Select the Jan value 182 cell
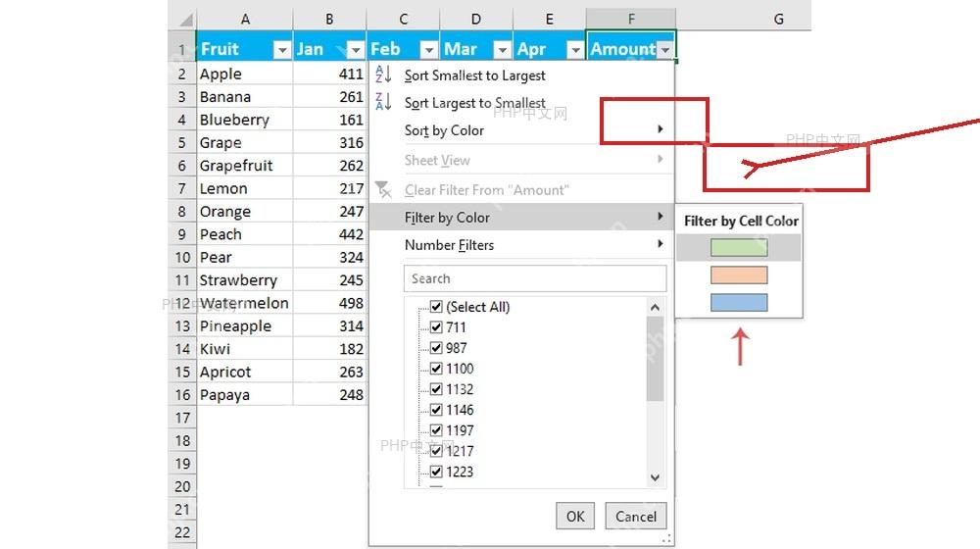The width and height of the screenshot is (980, 549). (x=329, y=349)
